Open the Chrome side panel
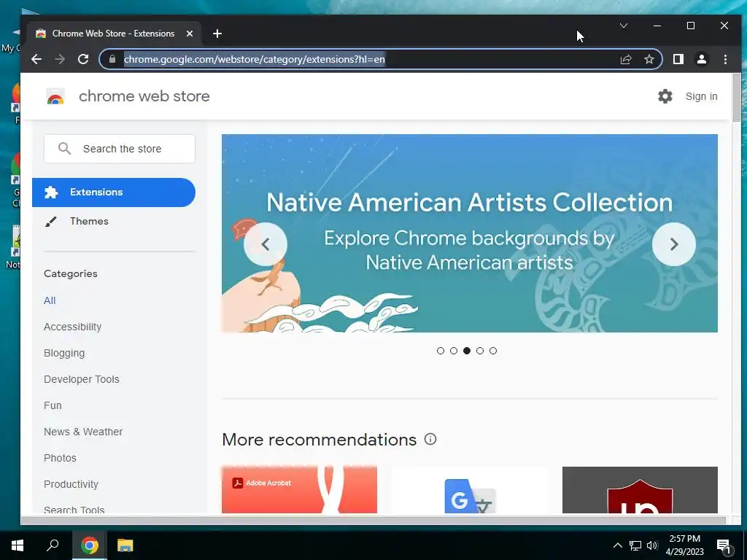 coord(678,59)
